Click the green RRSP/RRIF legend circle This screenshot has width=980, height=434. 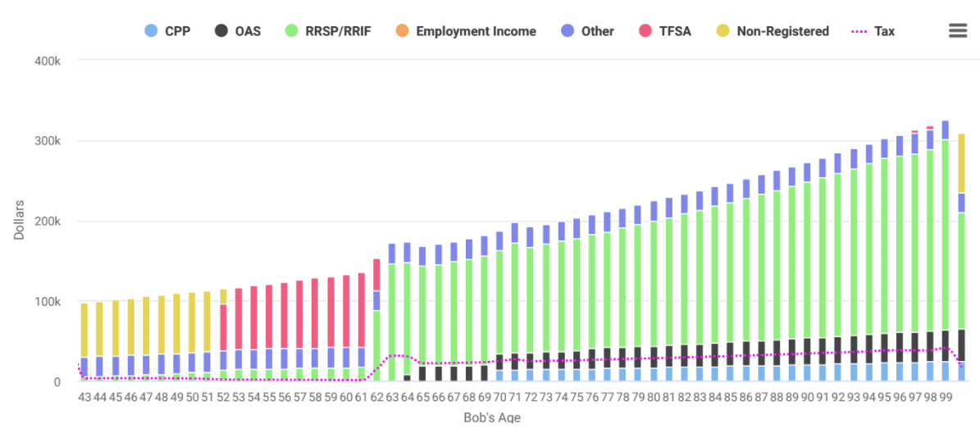click(x=290, y=31)
